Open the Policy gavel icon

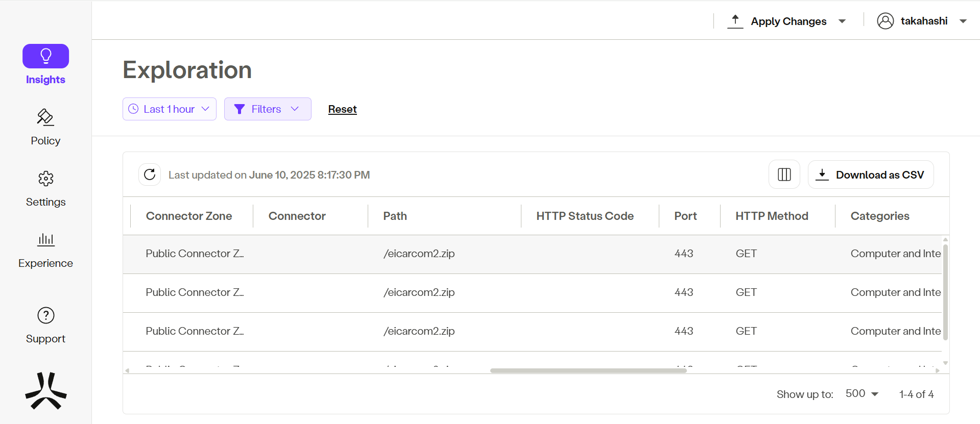pos(45,117)
